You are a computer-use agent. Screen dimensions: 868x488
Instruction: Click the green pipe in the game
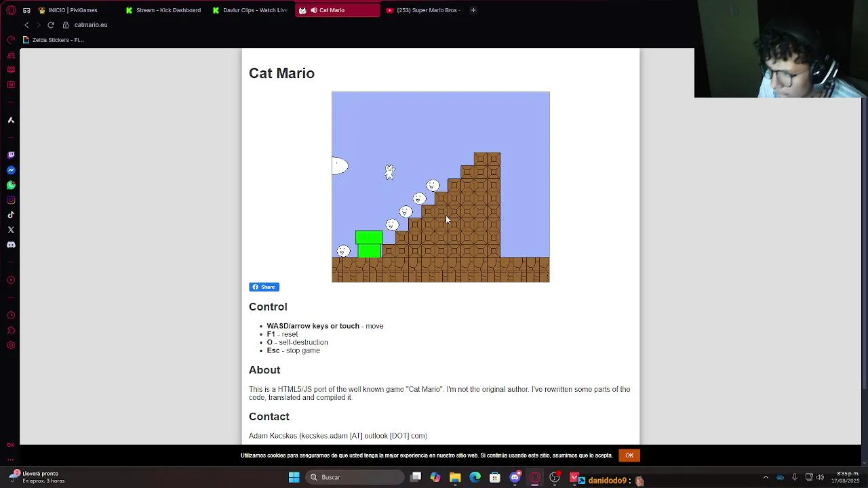[369, 244]
